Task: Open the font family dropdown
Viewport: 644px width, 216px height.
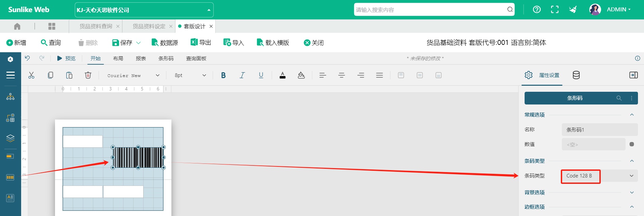Action: (x=133, y=76)
